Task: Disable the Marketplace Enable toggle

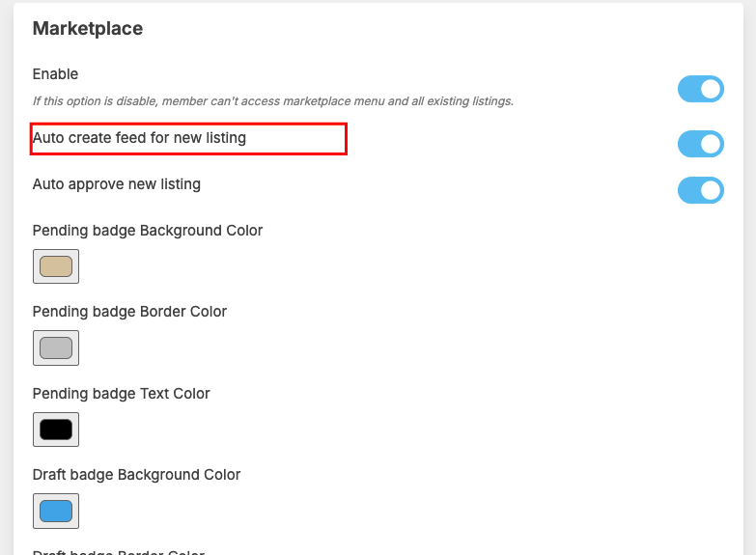Action: pos(700,90)
